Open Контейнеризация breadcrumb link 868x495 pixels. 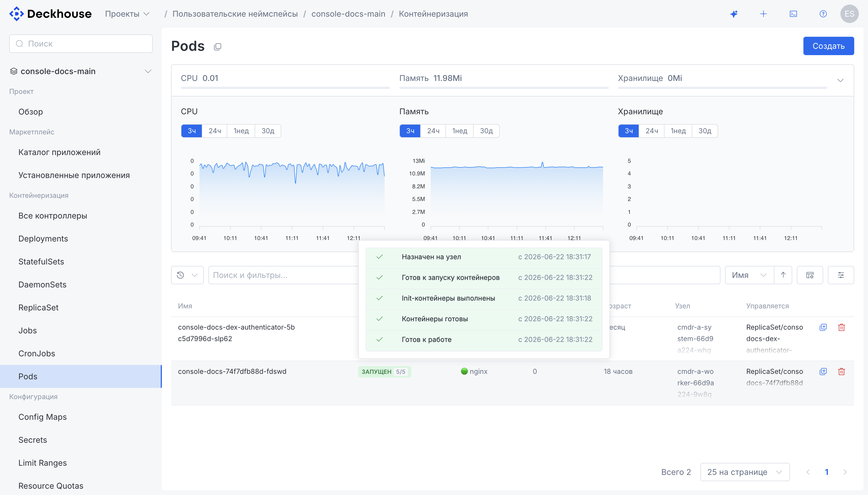click(x=433, y=14)
